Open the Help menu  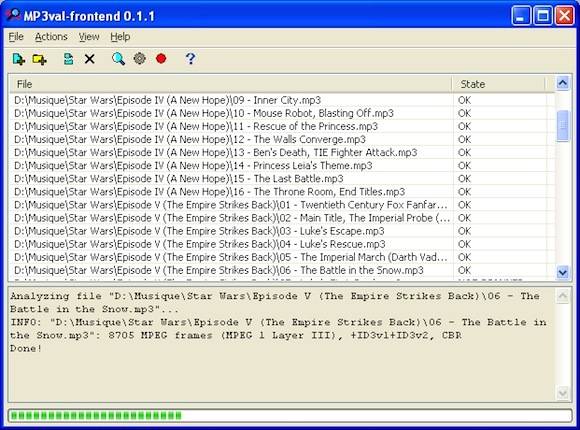coord(120,37)
